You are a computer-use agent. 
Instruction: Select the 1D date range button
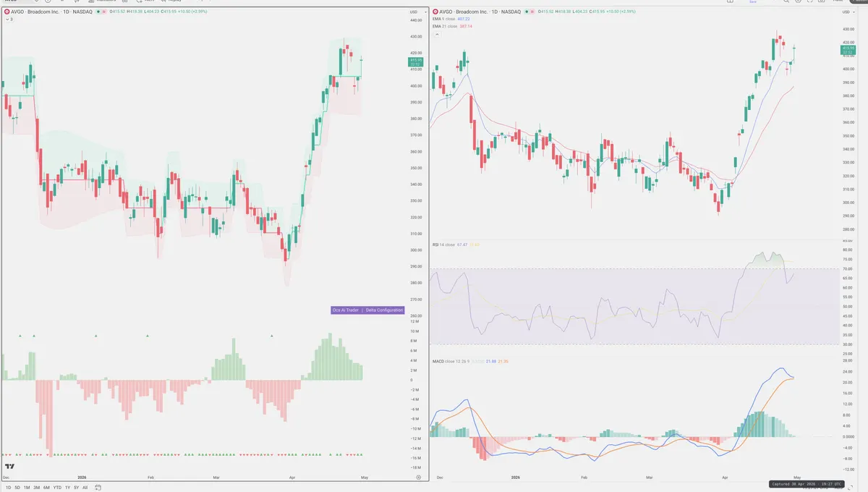pos(8,488)
